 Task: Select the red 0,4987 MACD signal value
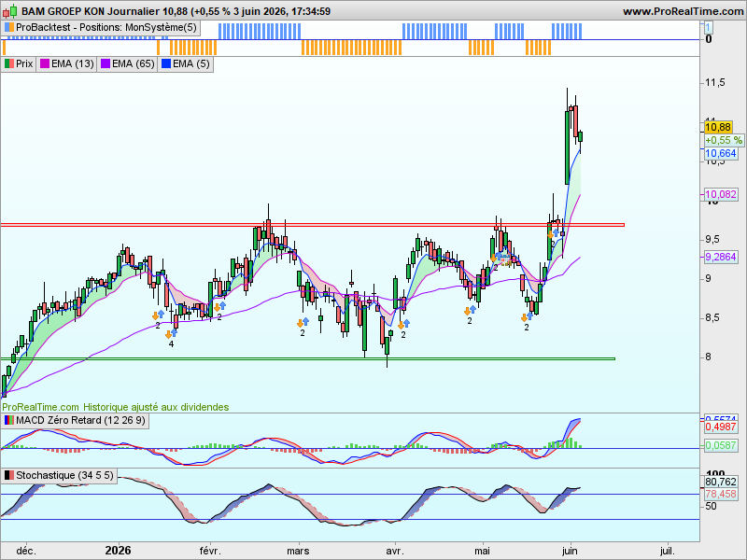[720, 427]
